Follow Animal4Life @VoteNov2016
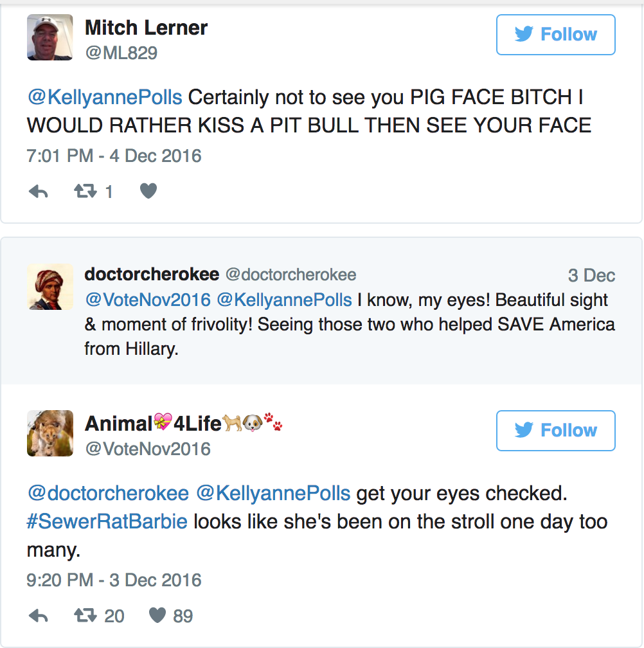The image size is (644, 648). pyautogui.click(x=555, y=431)
